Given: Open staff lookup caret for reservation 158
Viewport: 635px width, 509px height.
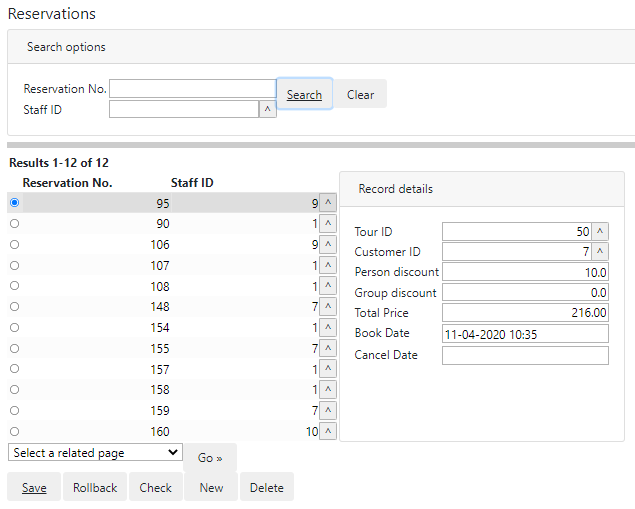Looking at the screenshot, I should coord(328,390).
